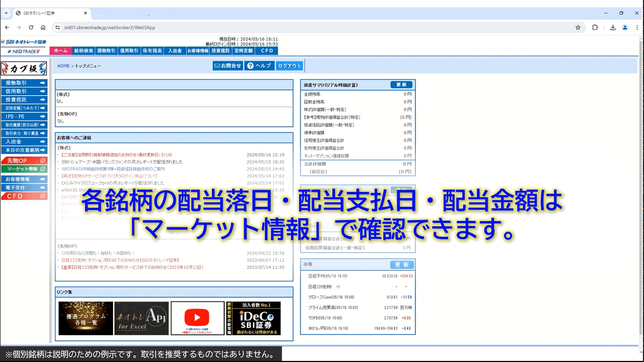The height and width of the screenshot is (362, 644).
Task: Open the SBI・iシェアーズ・米国バランスファンド report notice
Action: (122, 161)
